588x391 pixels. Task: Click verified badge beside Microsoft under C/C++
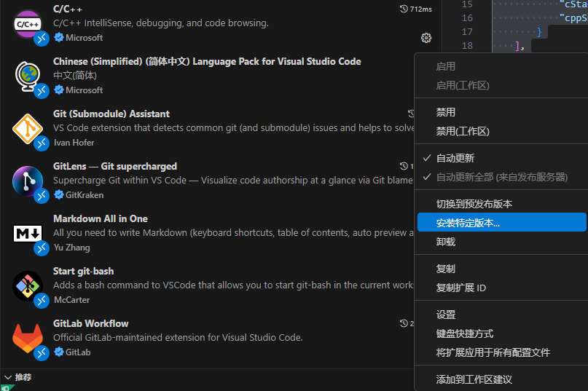tap(58, 37)
